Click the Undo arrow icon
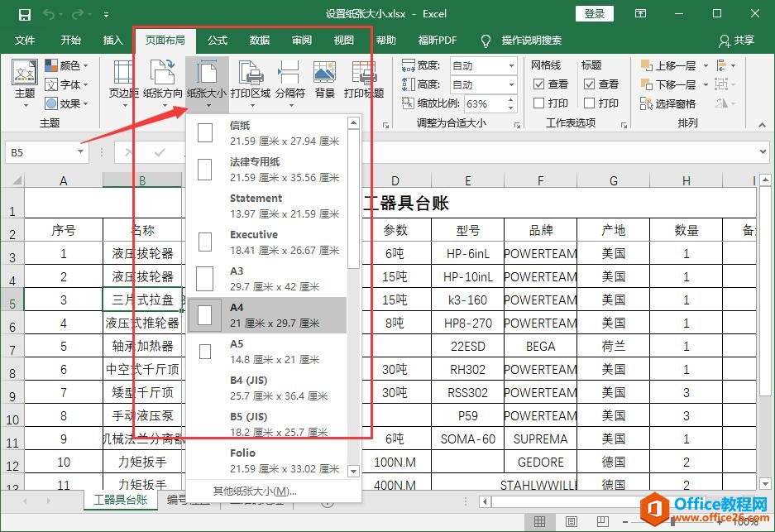 pyautogui.click(x=49, y=14)
